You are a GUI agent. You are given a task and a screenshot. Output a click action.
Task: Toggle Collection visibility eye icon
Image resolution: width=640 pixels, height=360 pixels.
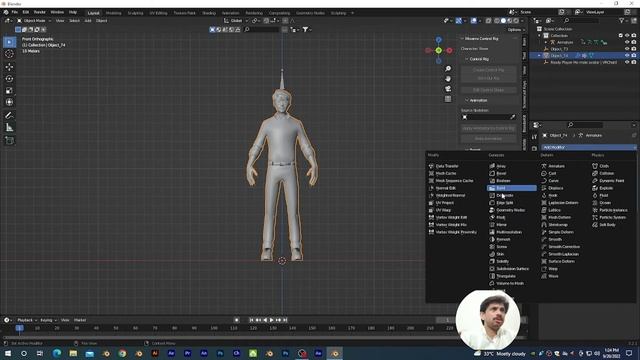coord(627,36)
